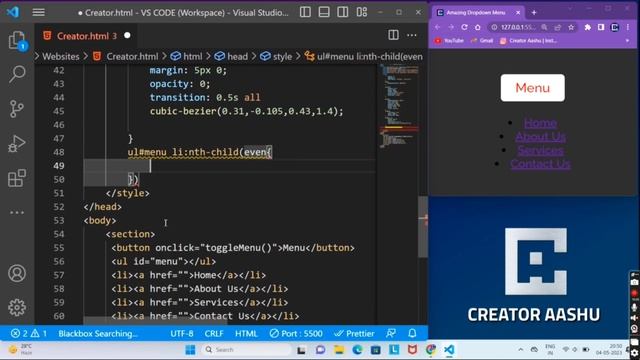Click Blackbox Searching status item

pos(98,333)
